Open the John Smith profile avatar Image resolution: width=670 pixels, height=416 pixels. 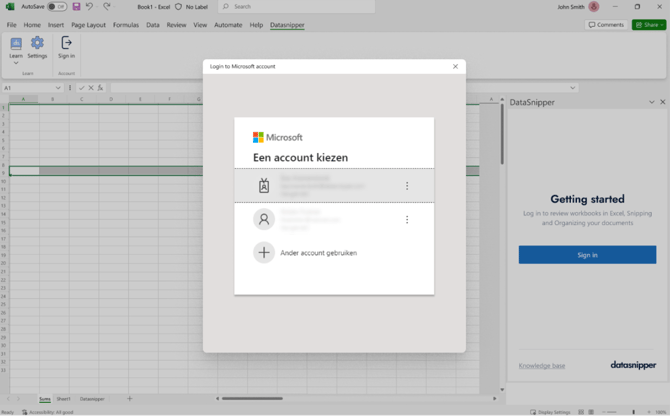(593, 7)
